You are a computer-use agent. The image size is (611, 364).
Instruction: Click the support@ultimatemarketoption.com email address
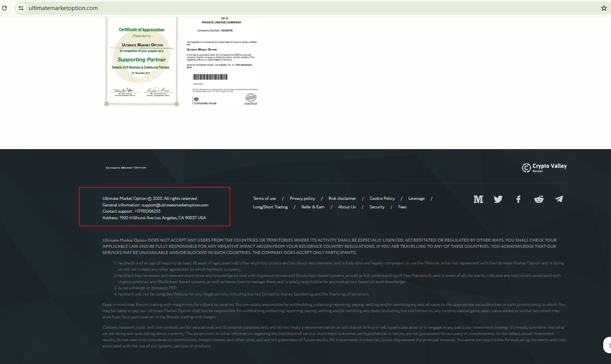(x=175, y=205)
